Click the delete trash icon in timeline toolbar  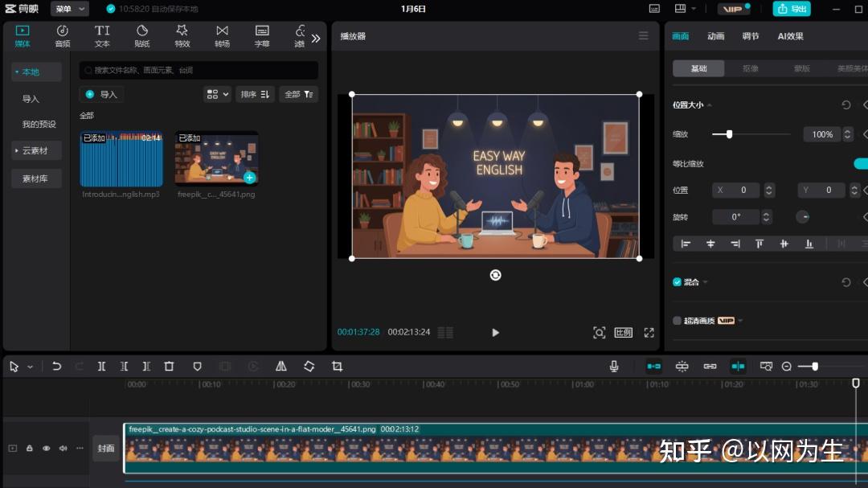click(169, 367)
